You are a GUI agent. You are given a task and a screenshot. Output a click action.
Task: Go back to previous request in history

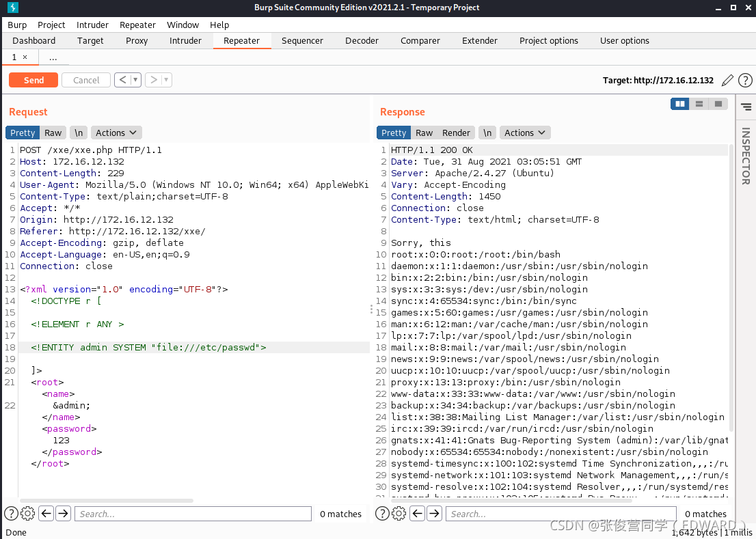point(122,80)
